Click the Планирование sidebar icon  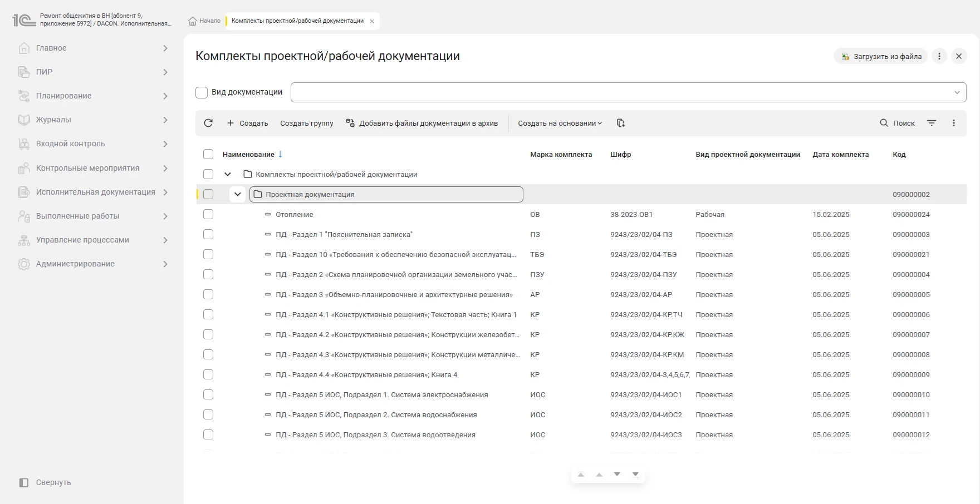coord(23,96)
